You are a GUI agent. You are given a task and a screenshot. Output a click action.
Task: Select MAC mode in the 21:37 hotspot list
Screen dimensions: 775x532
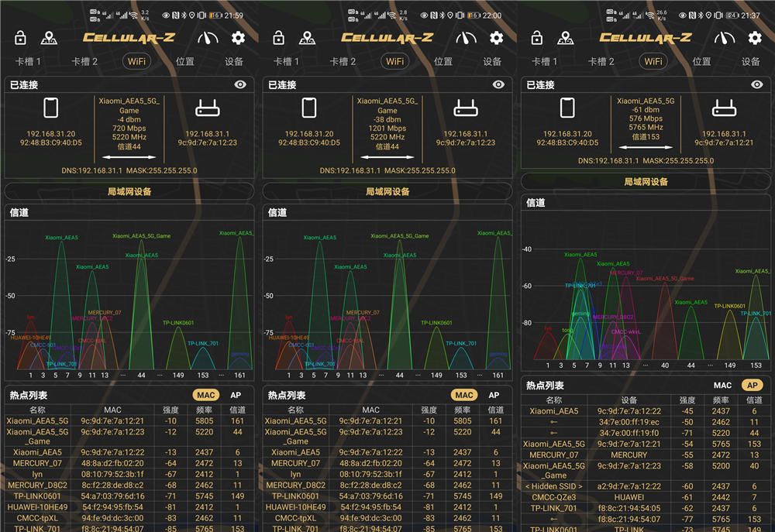pos(722,385)
